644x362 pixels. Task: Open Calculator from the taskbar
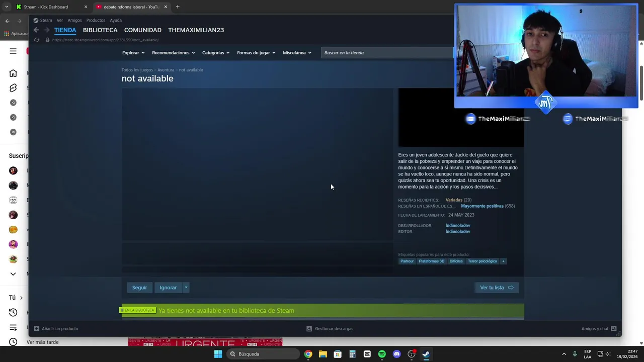352,354
